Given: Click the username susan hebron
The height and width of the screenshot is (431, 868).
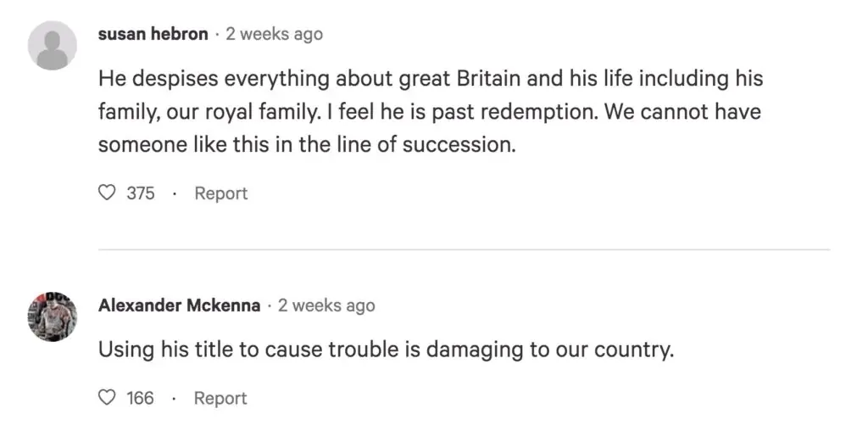Looking at the screenshot, I should (x=153, y=35).
